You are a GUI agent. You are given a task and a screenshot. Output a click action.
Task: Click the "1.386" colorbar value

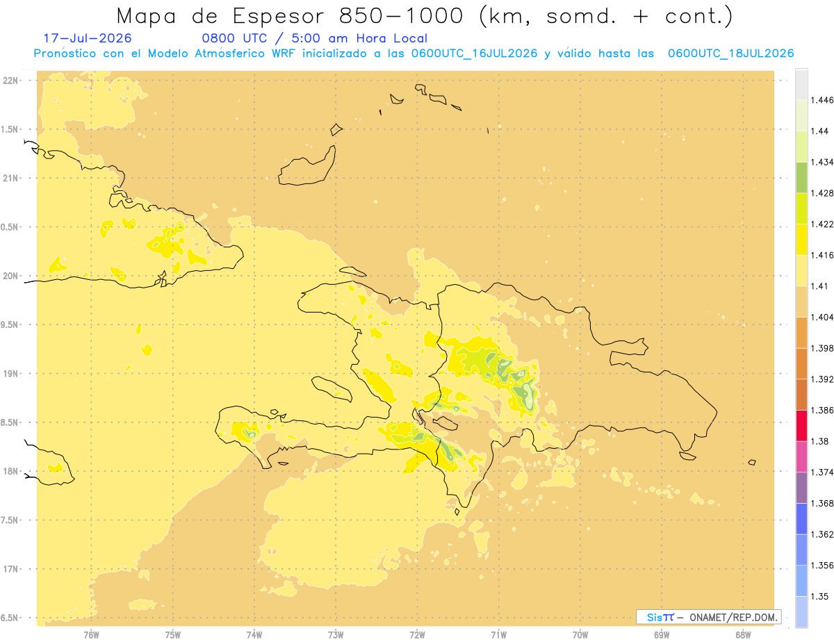coord(822,410)
